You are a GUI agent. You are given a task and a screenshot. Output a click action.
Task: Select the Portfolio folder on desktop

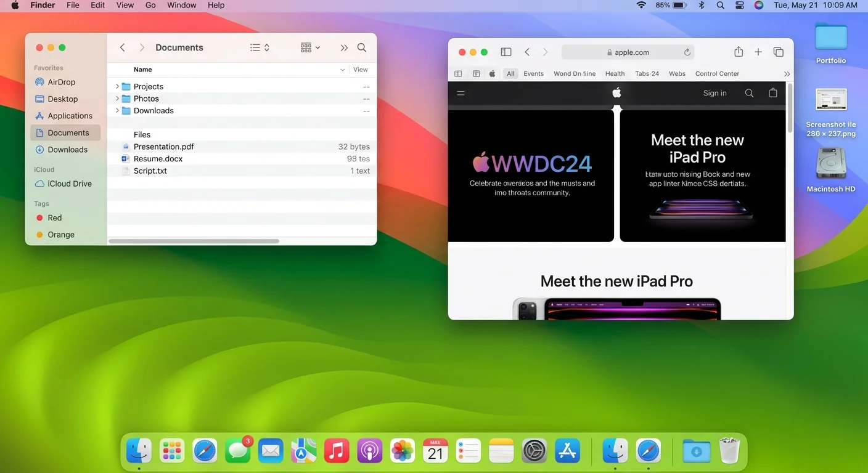(x=831, y=43)
